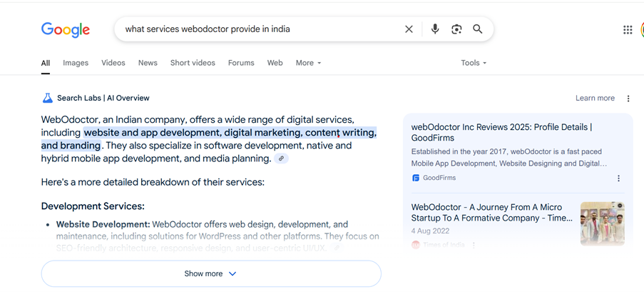Click inside the search query field
This screenshot has height=292, width=644.
(x=257, y=29)
